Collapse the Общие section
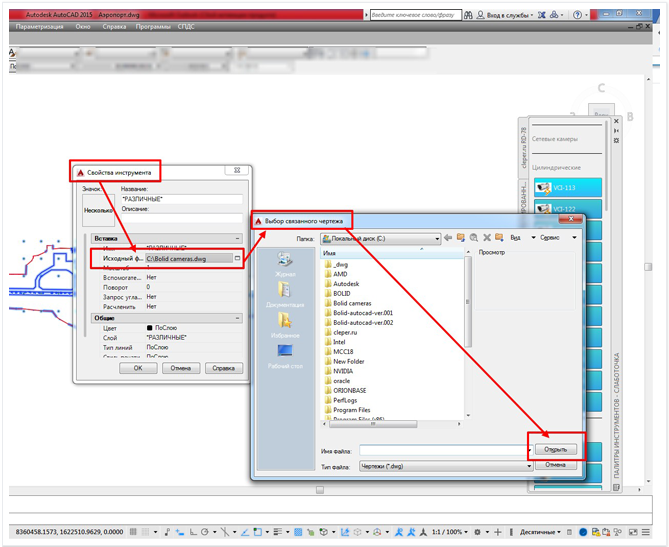The height and width of the screenshot is (547, 669). point(238,318)
